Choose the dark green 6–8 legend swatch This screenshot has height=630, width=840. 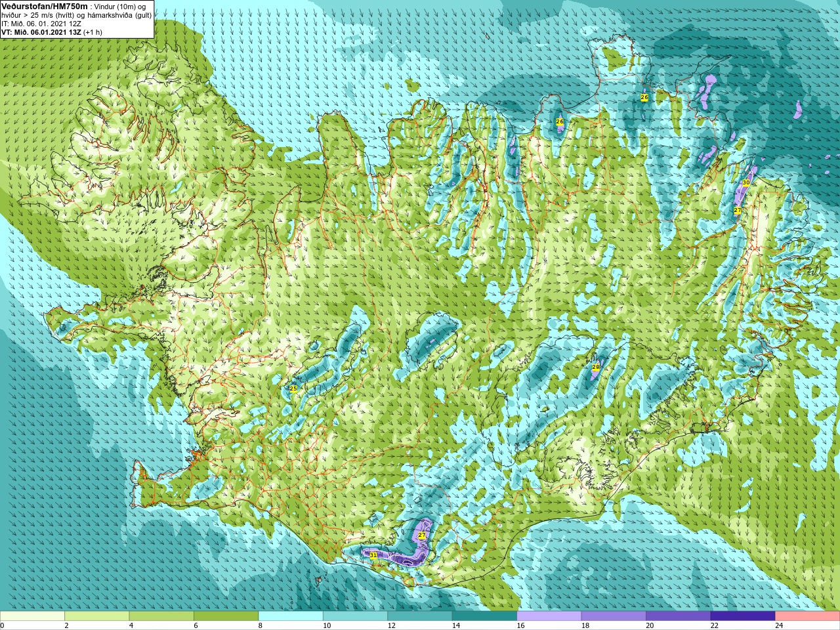[226, 616]
